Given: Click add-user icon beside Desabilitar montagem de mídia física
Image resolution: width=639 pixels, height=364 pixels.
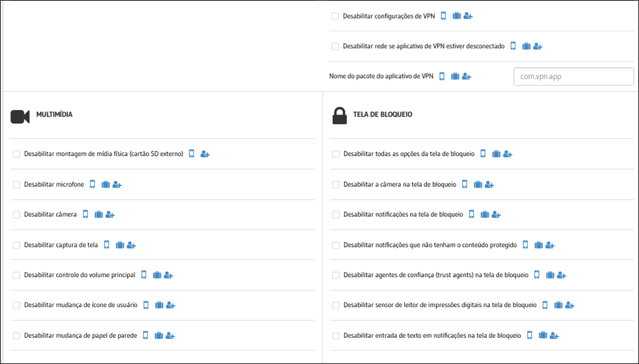Looking at the screenshot, I should pos(205,154).
